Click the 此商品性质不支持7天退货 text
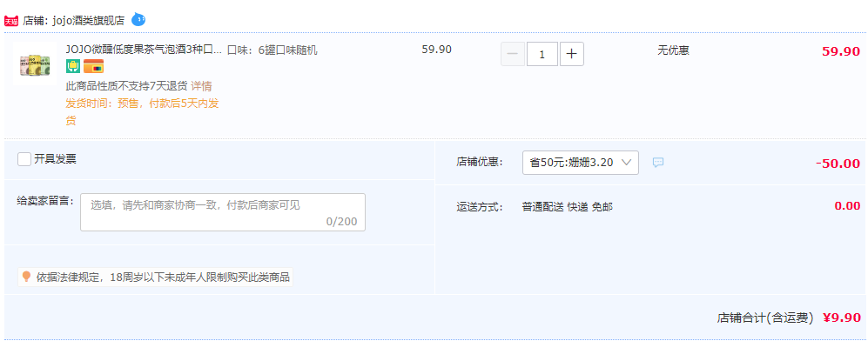This screenshot has height=341, width=868. [x=127, y=86]
